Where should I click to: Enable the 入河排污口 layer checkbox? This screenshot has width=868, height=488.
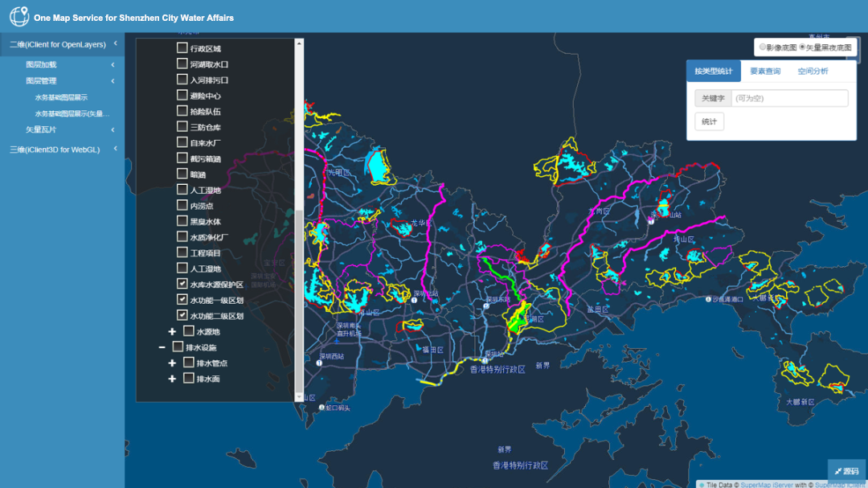[182, 80]
